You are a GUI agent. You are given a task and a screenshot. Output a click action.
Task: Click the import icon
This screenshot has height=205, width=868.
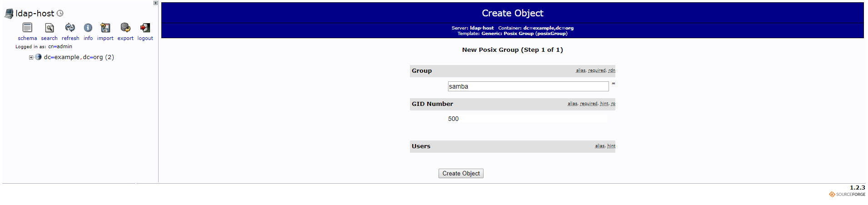(105, 28)
